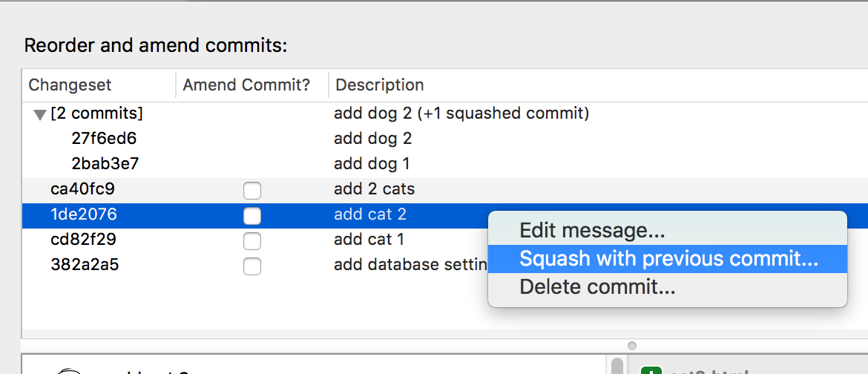Screen dimensions: 868x374
Task: Click the Amend Commit? column header
Action: coord(246,85)
